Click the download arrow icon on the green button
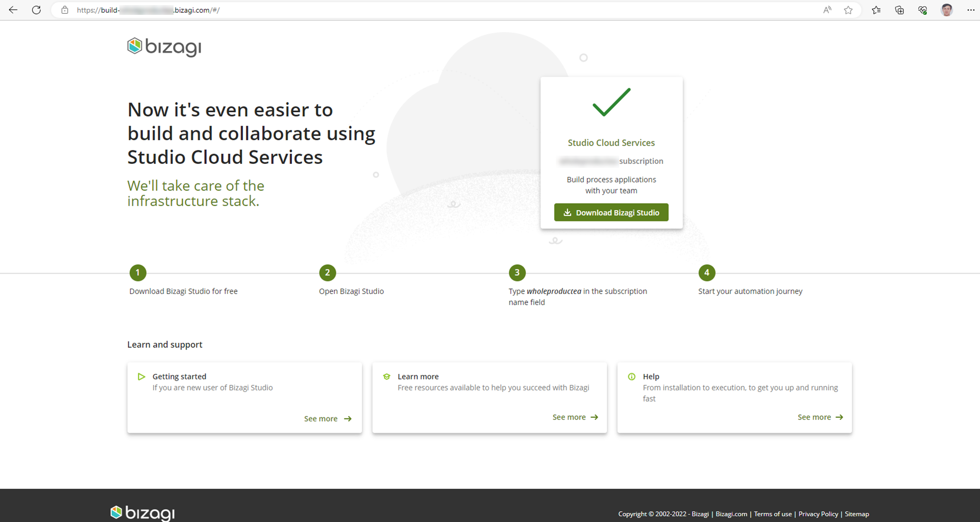The image size is (980, 522). (567, 212)
